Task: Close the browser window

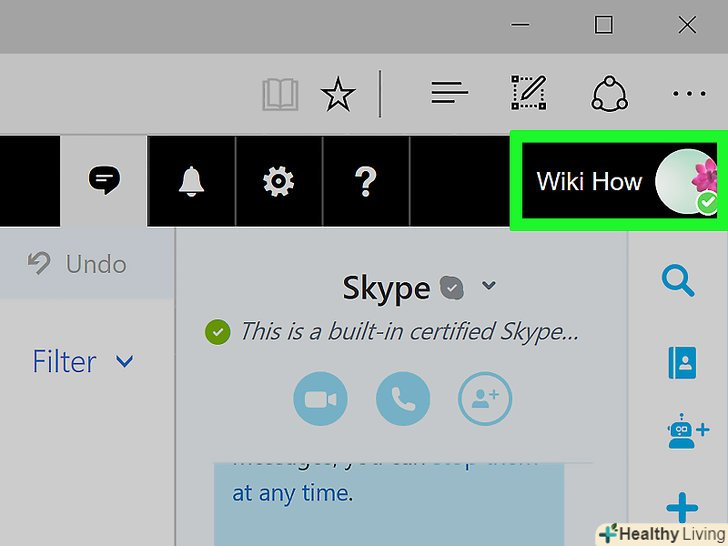Action: point(687,25)
